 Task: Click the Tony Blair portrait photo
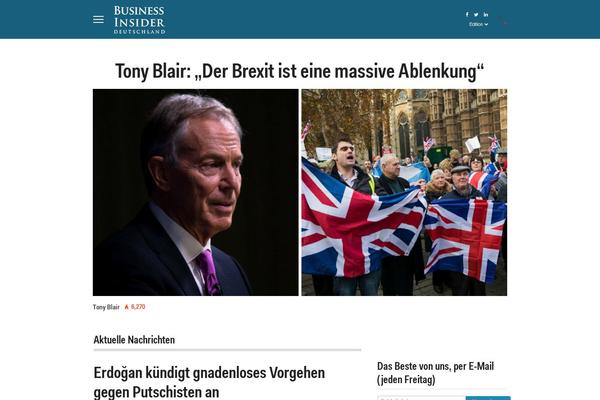[196, 192]
